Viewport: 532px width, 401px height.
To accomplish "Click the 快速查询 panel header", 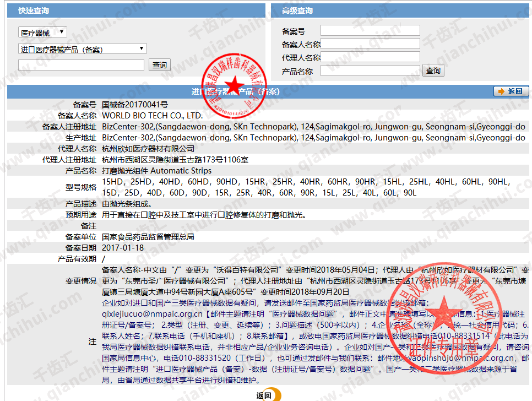I will click(x=33, y=11).
